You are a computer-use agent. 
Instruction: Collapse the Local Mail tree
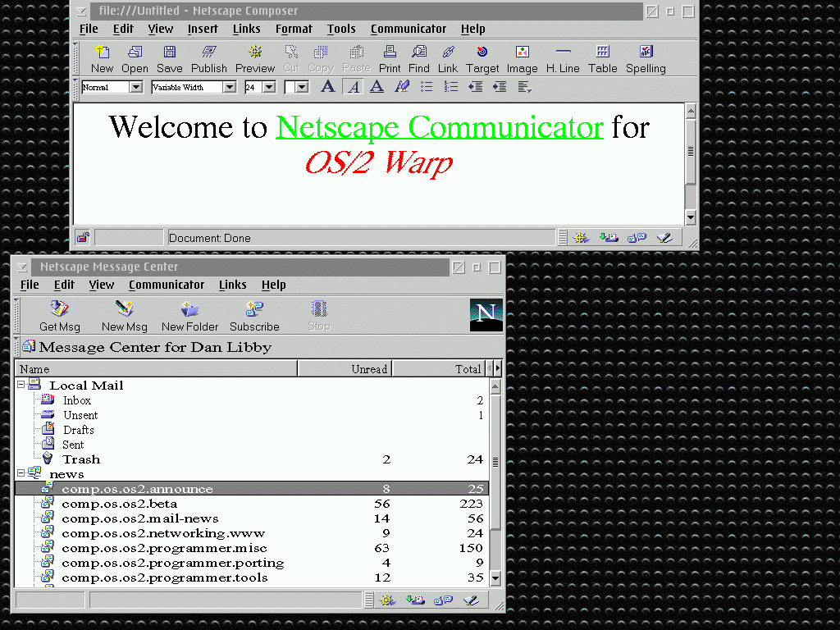(x=21, y=385)
